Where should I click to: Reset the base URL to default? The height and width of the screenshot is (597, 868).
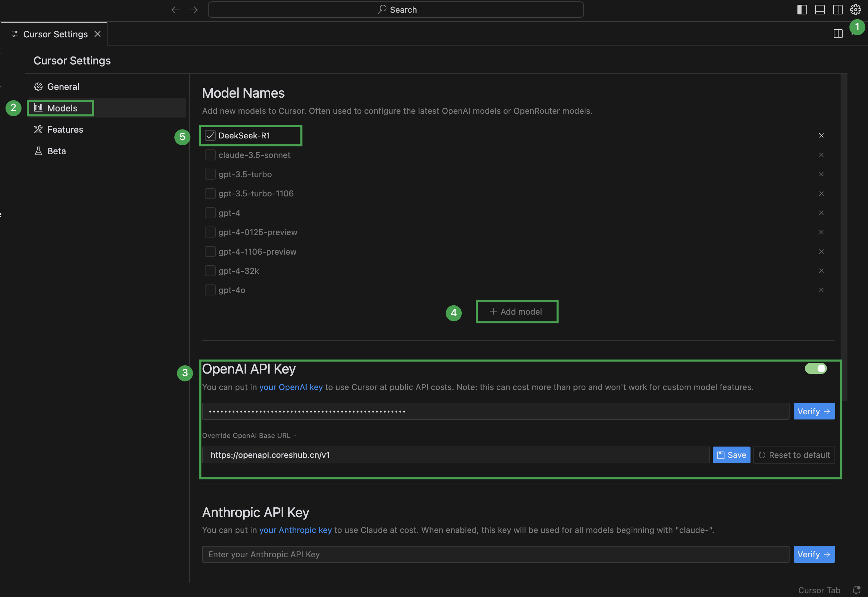(794, 455)
